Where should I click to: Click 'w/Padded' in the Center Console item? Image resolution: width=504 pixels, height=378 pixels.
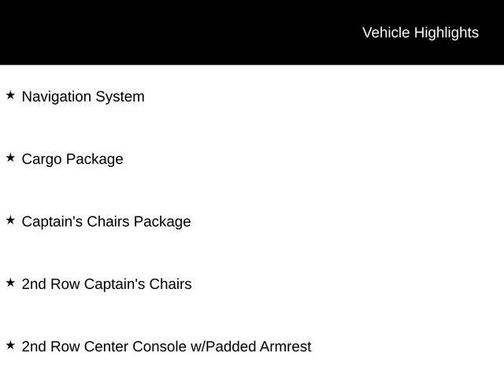pos(223,346)
